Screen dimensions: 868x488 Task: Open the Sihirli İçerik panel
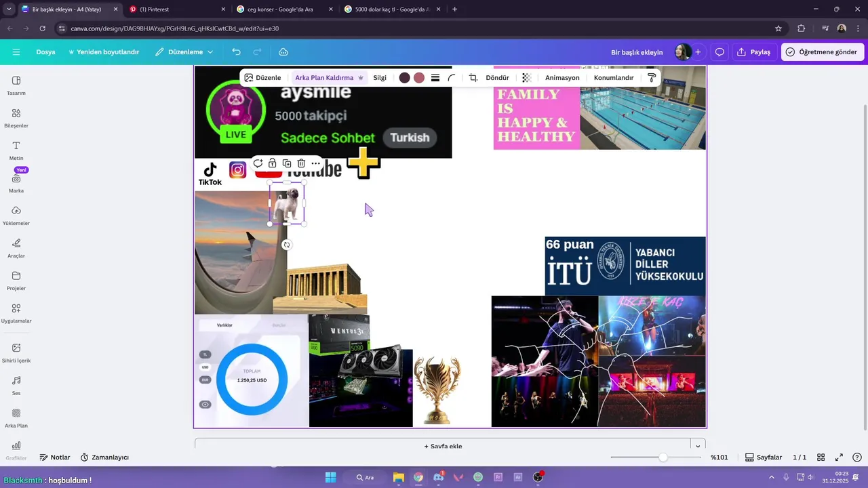(x=16, y=352)
